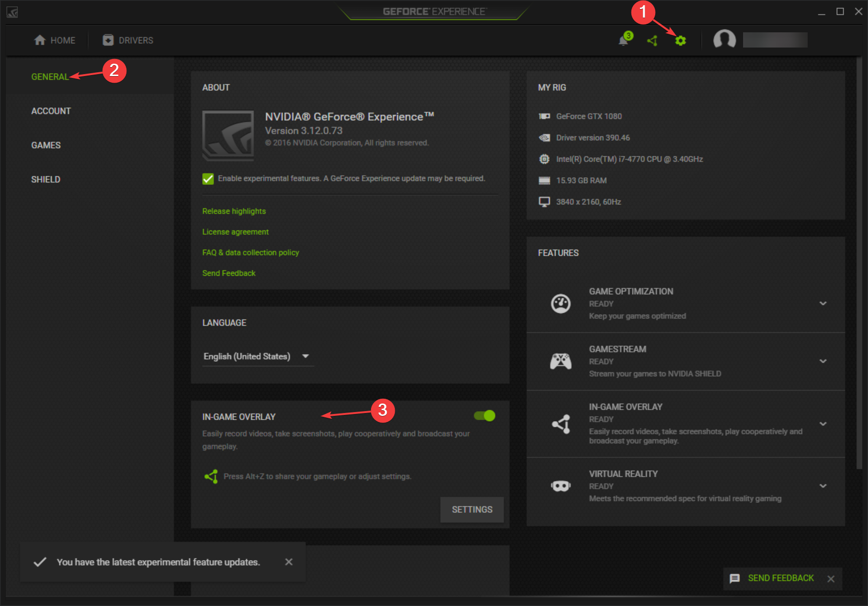Open FAQ & data collection policy link
868x606 pixels.
pos(251,252)
